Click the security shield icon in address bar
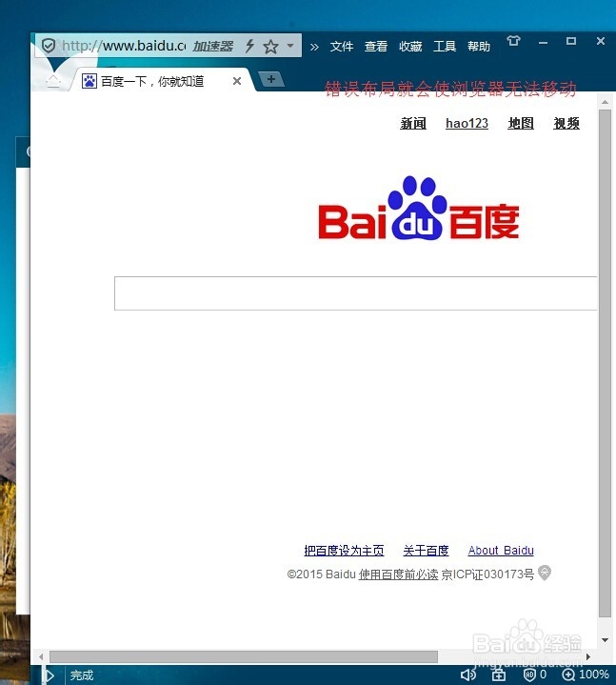Viewport: 616px width, 685px height. (x=48, y=46)
